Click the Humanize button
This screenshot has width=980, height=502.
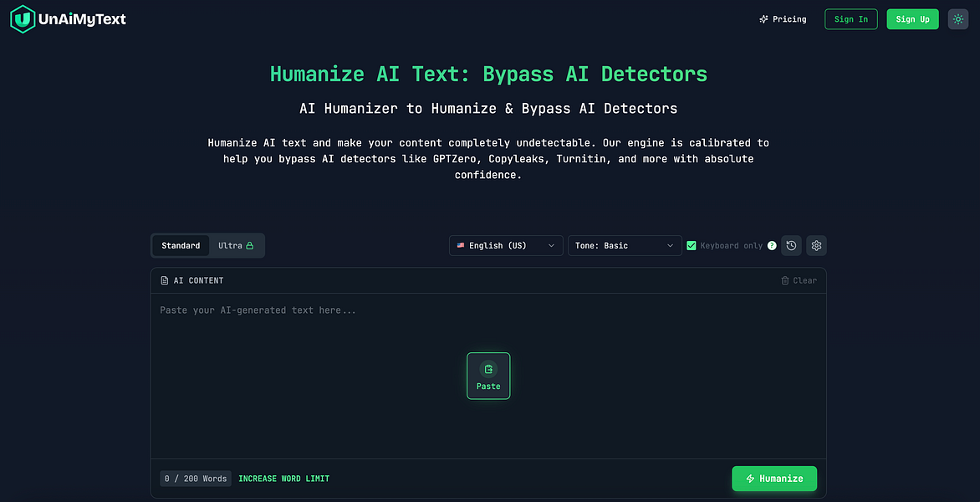click(x=774, y=479)
